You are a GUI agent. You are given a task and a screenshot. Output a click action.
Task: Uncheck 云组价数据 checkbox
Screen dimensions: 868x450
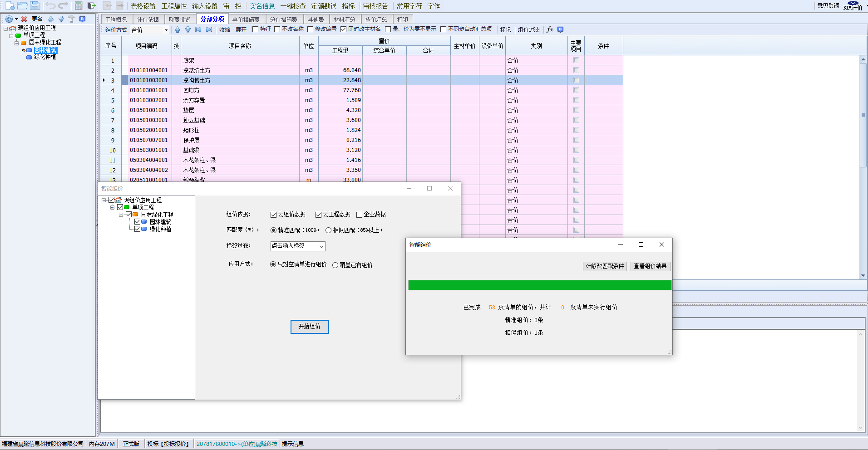click(x=273, y=215)
